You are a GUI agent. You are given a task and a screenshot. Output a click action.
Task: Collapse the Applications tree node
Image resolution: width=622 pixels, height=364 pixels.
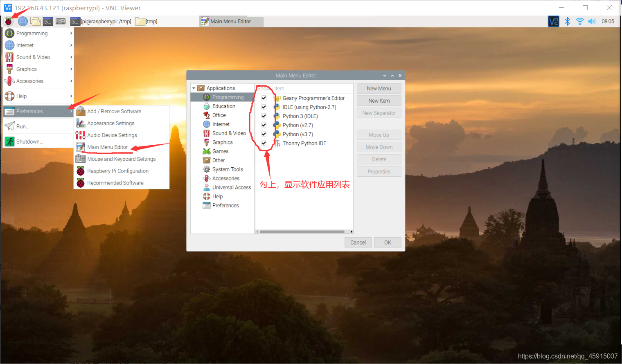194,88
